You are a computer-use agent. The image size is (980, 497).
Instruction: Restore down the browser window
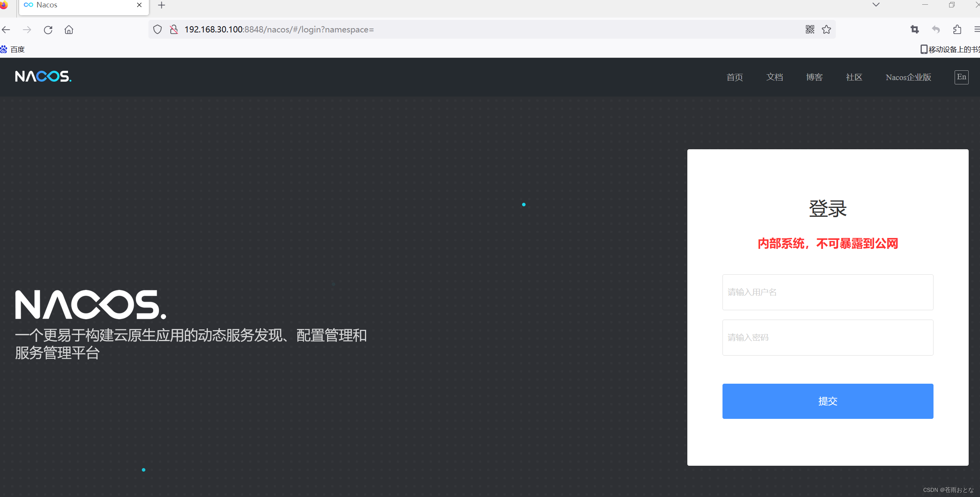click(x=952, y=5)
